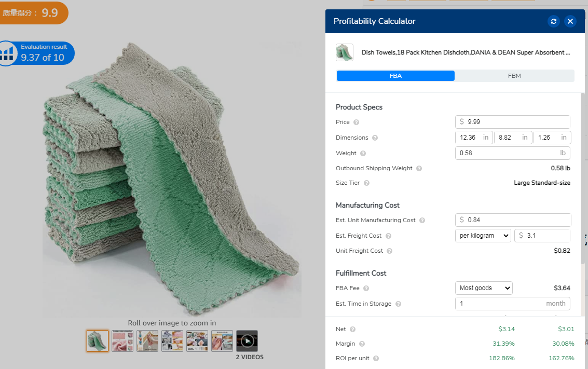Click help icon beside Dimensions label
This screenshot has width=588, height=369.
[375, 138]
